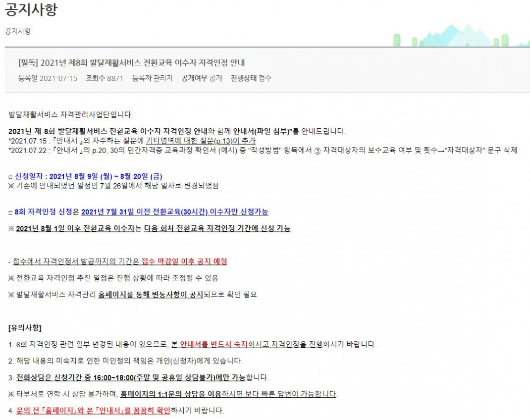The width and height of the screenshot is (530, 420).
Task: Click the large 공지사항 page heading
Action: pyautogui.click(x=31, y=10)
